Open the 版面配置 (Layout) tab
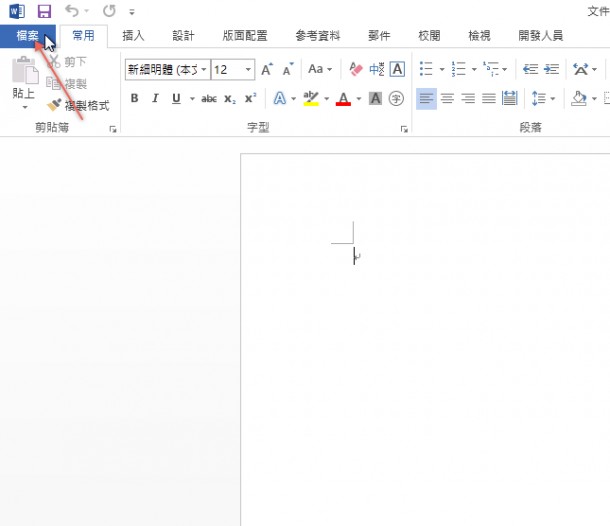This screenshot has width=610, height=526. coord(245,36)
